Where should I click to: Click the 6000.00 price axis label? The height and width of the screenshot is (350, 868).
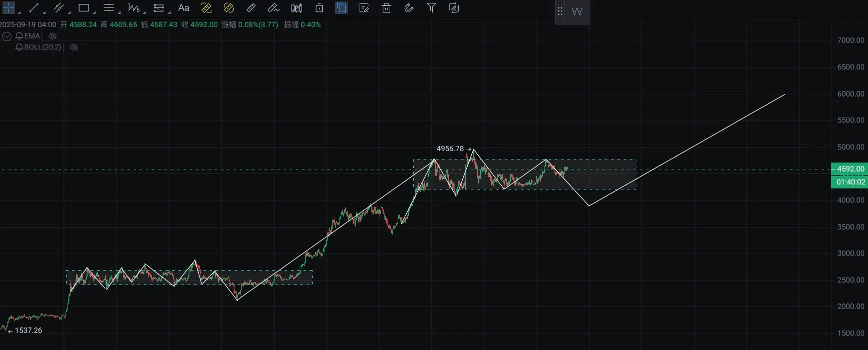click(851, 93)
